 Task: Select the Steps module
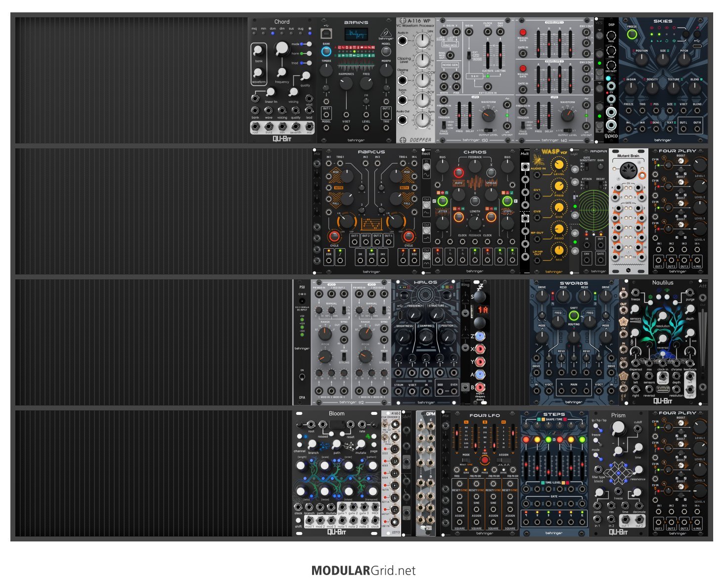554,473
